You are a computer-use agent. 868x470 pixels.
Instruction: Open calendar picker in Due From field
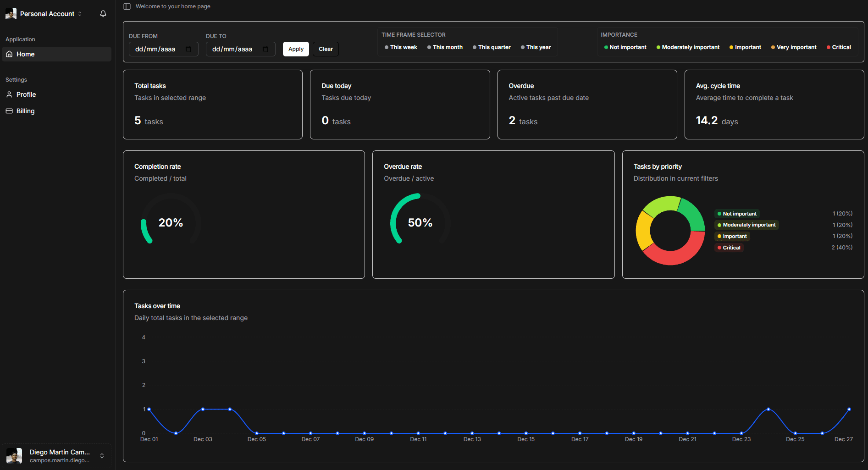pyautogui.click(x=188, y=49)
